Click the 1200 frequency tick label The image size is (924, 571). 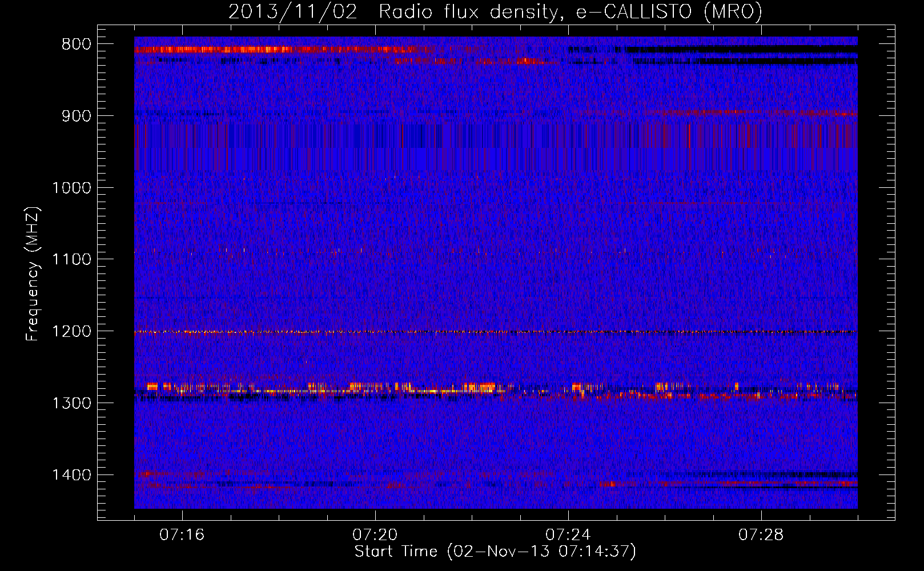pyautogui.click(x=72, y=332)
